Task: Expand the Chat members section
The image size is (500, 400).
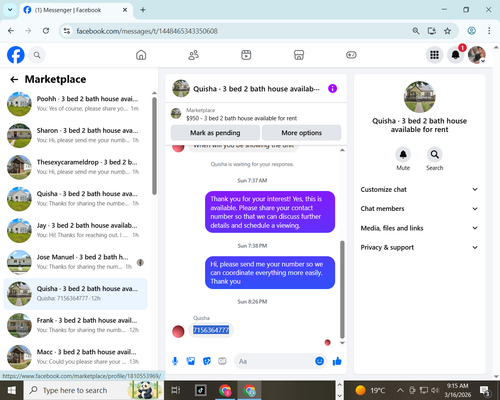Action: click(x=419, y=209)
